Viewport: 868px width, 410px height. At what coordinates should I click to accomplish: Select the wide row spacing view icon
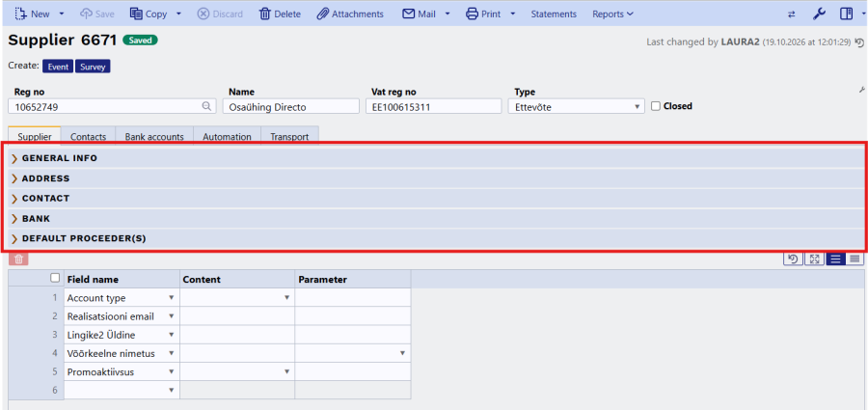836,259
